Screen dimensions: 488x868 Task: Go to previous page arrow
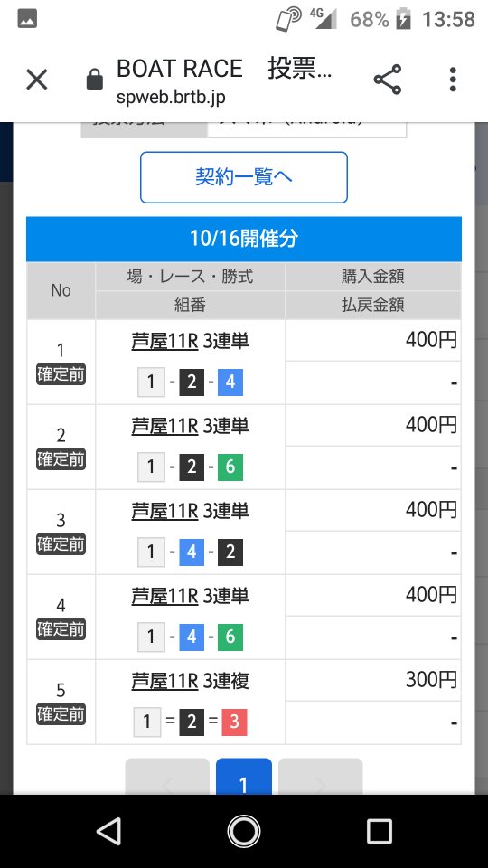[x=167, y=778]
